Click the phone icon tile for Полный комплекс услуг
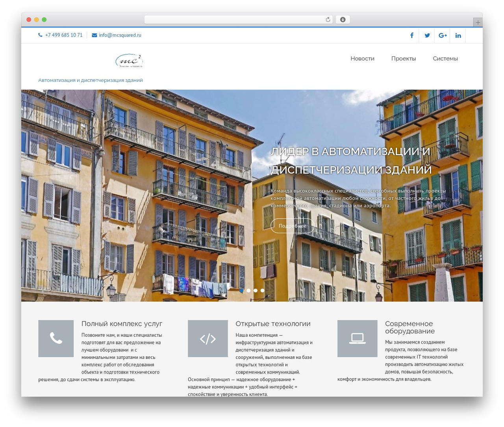The height and width of the screenshot is (427, 504). click(56, 338)
